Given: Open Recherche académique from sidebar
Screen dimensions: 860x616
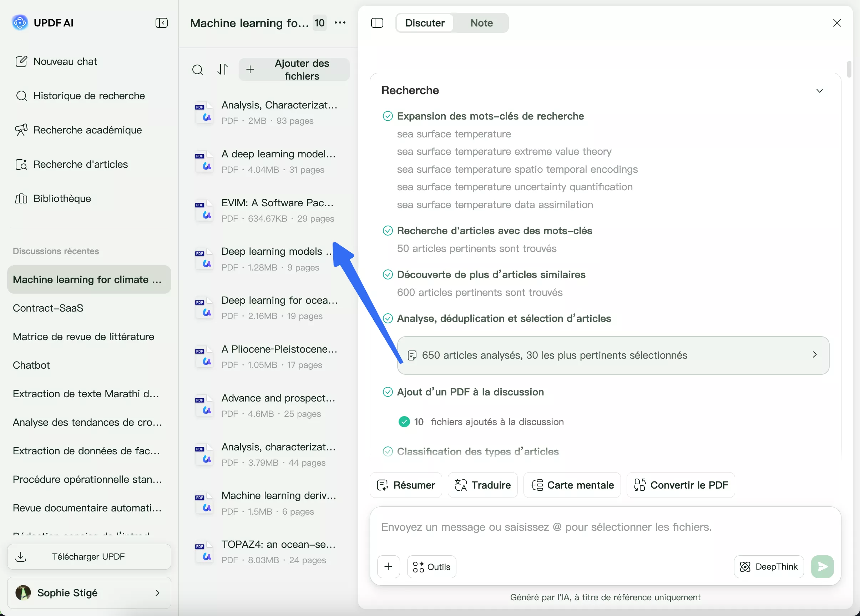Looking at the screenshot, I should click(x=87, y=130).
